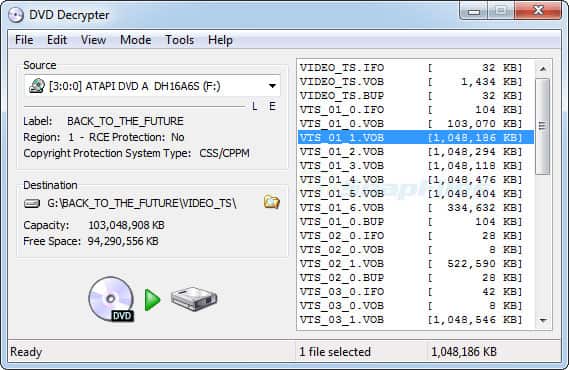Maximize the DVD Decrypter window

pos(501,11)
